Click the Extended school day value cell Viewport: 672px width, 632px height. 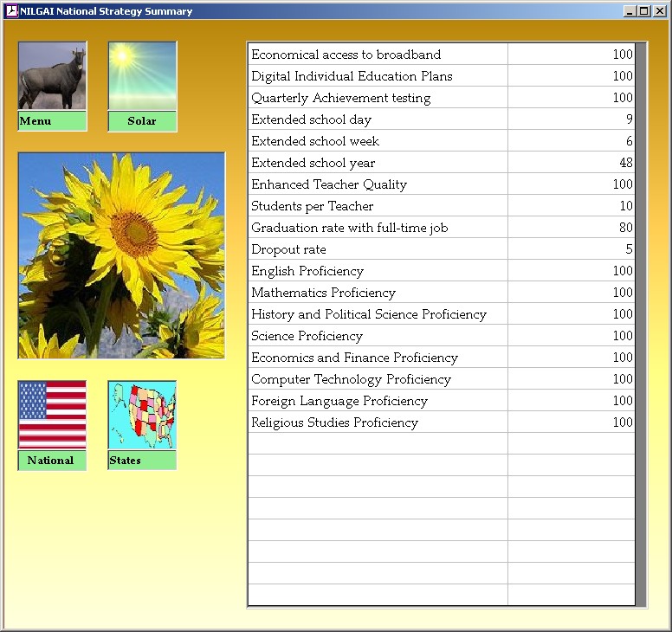click(571, 119)
